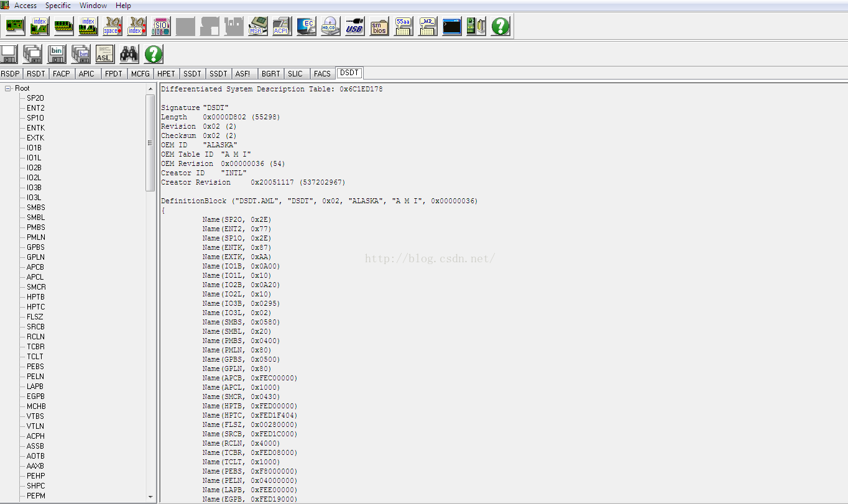Viewport: 848px width, 504px height.
Task: Select APCB in the tree
Action: pyautogui.click(x=35, y=267)
